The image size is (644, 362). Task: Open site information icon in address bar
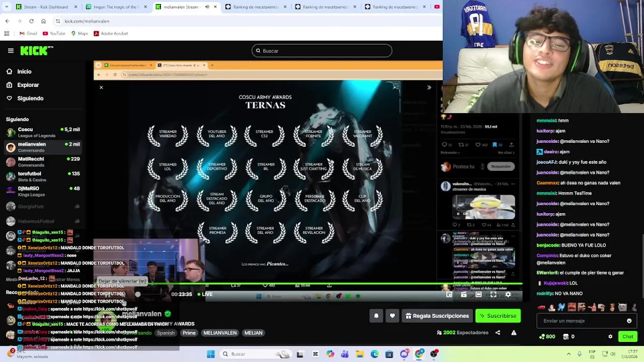[58, 21]
